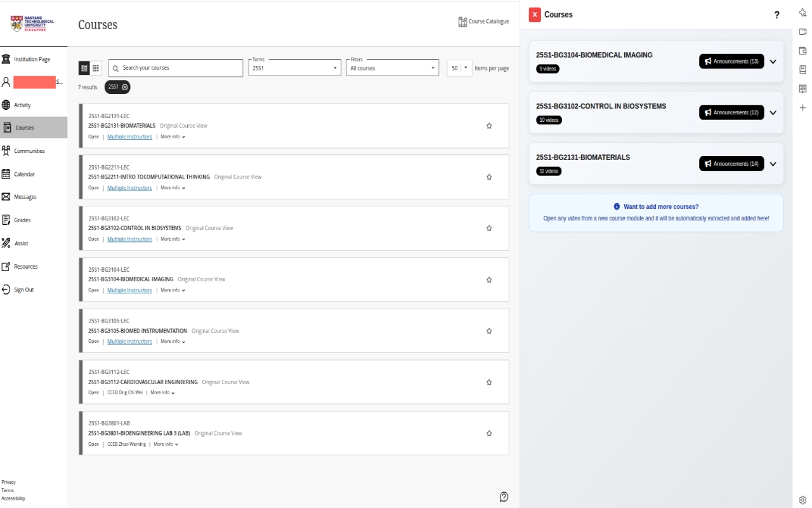Screen dimensions: 812x508
Task: Expand the BG3102 Control in Biosystems card chevron
Action: tap(773, 113)
